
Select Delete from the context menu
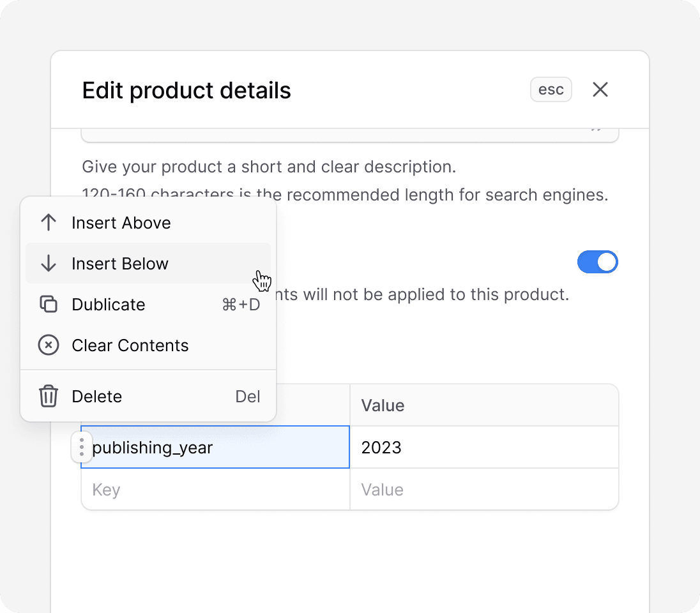tap(96, 396)
